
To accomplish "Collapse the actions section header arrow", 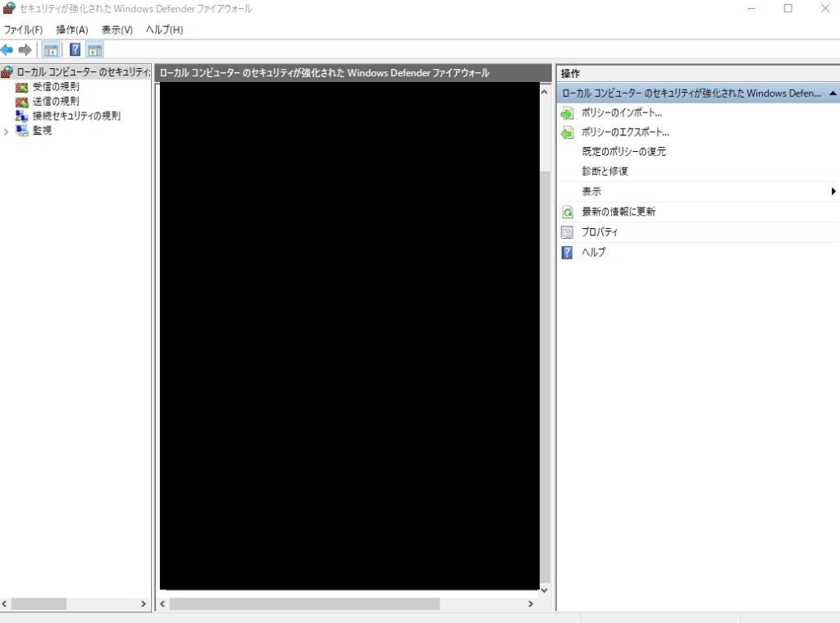I will point(833,94).
